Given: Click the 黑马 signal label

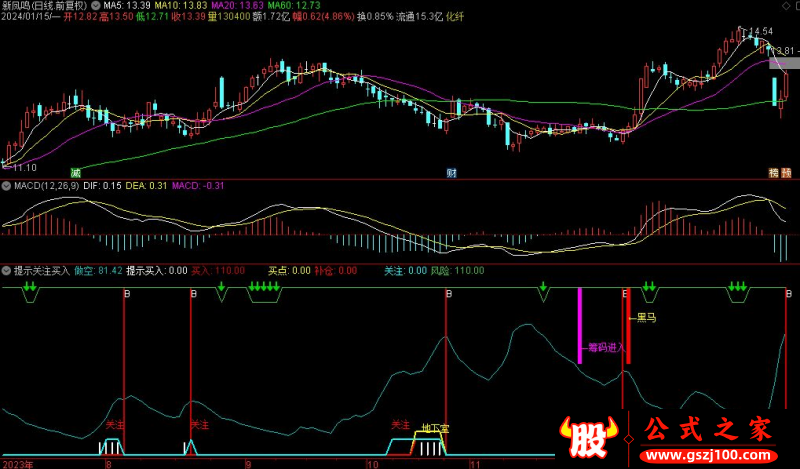Looking at the screenshot, I should (646, 318).
